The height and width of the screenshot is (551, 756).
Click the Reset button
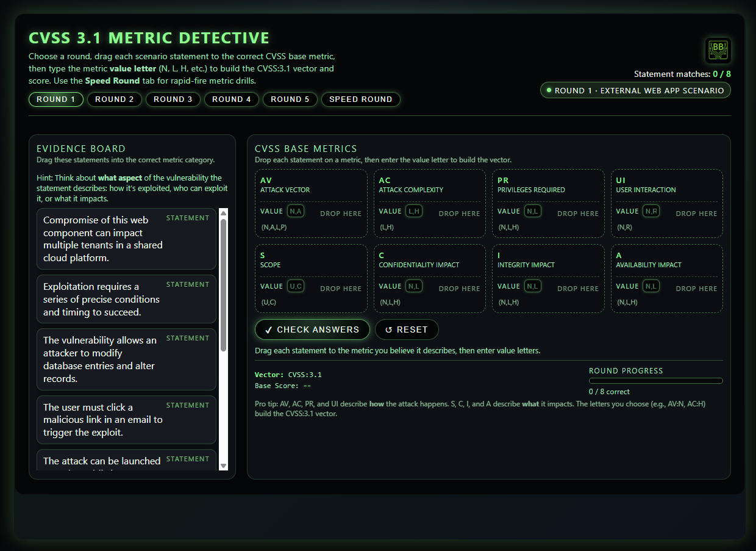pos(407,330)
